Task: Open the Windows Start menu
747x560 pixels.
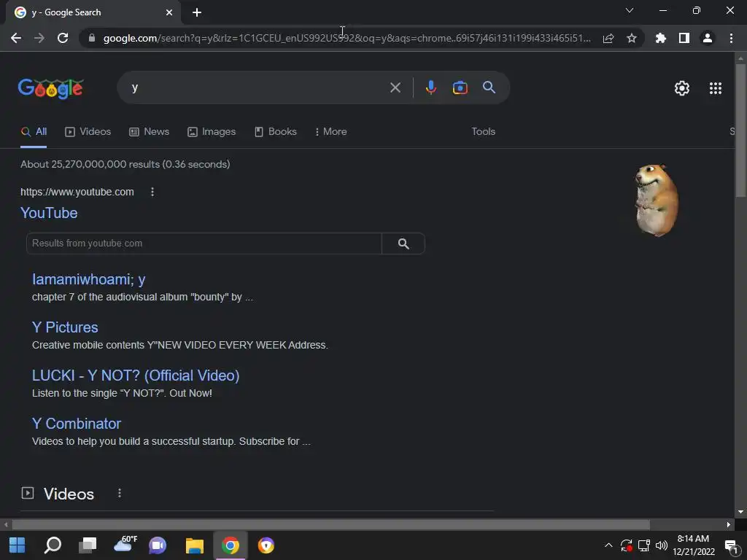Action: pos(18,545)
